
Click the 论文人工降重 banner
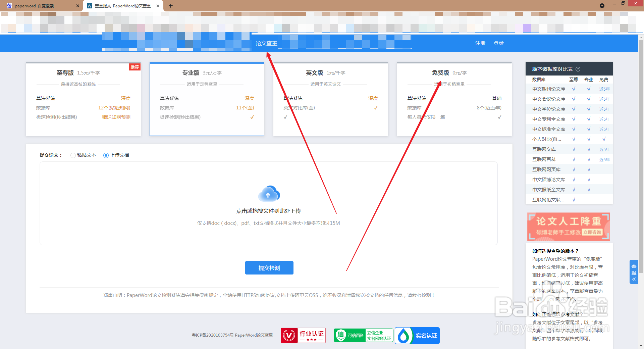569,227
